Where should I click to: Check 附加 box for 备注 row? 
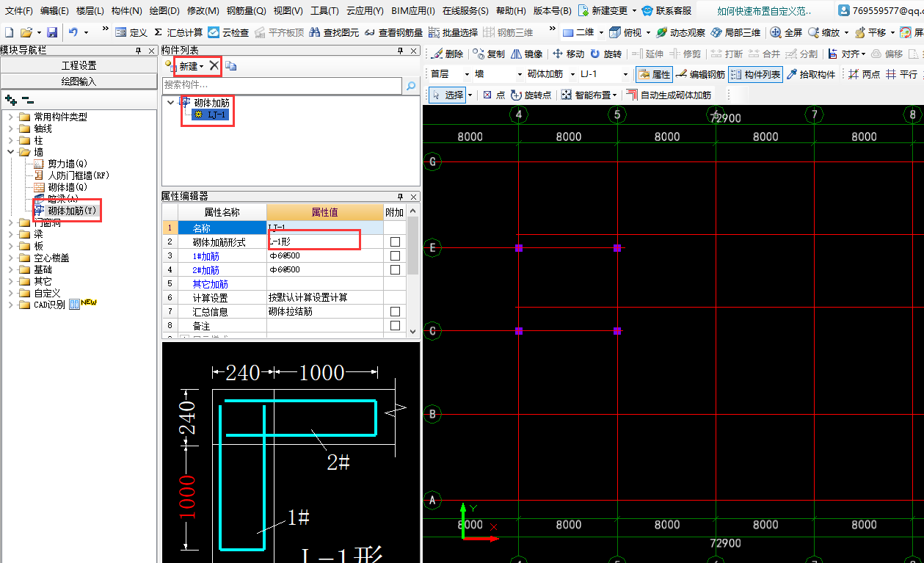point(395,325)
